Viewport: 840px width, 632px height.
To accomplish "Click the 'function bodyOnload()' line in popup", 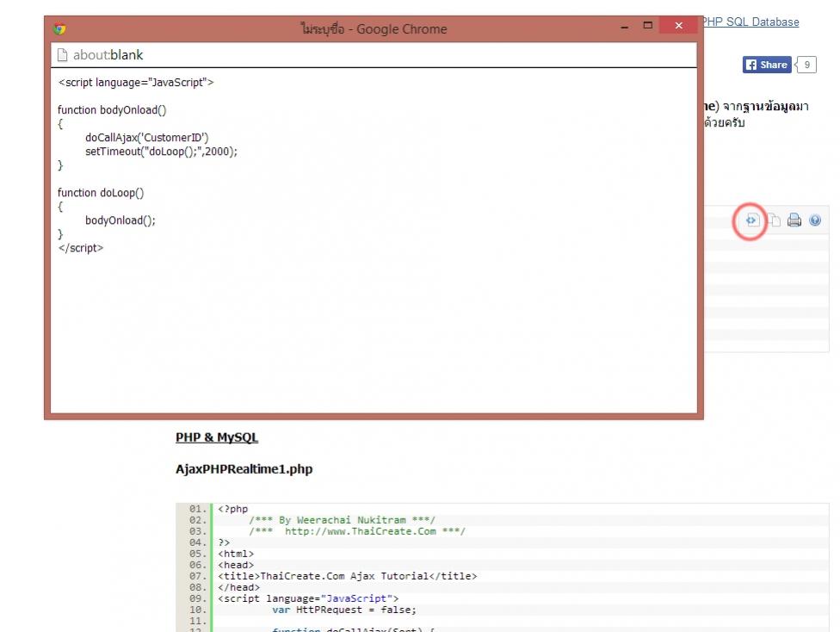I will (x=112, y=110).
